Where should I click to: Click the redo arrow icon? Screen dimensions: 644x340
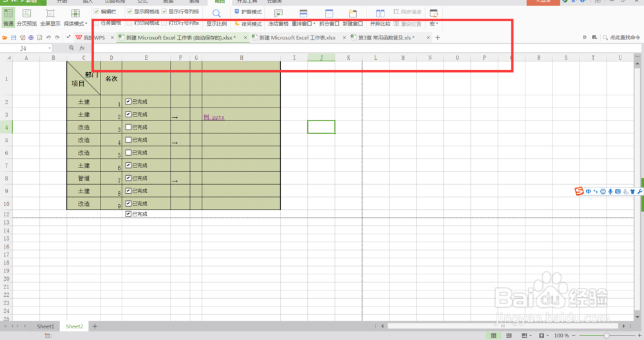click(x=57, y=37)
